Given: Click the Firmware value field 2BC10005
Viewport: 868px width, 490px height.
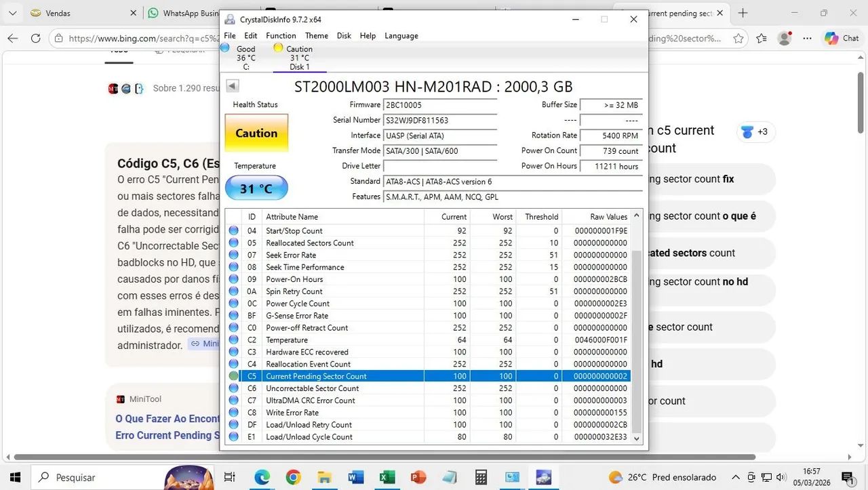Looking at the screenshot, I should click(x=440, y=105).
